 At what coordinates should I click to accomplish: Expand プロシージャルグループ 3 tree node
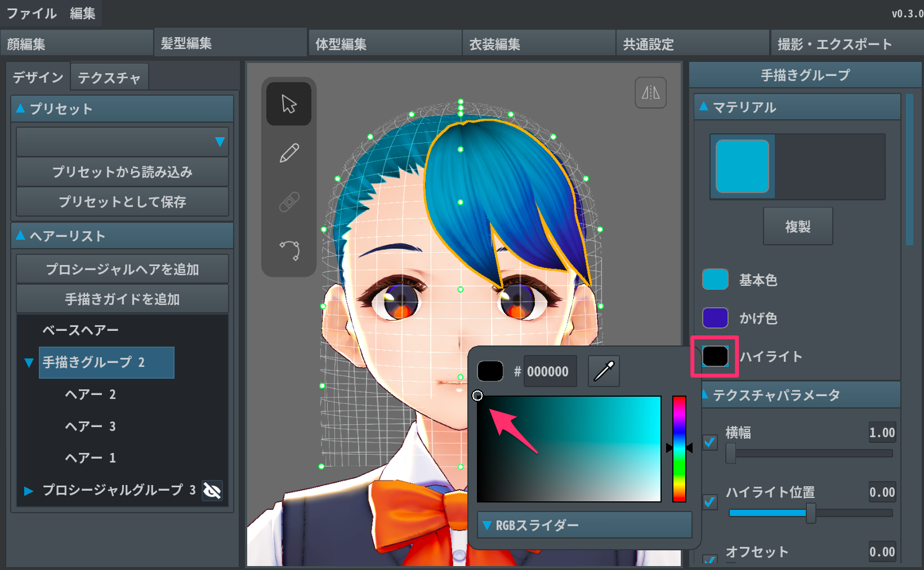[29, 491]
